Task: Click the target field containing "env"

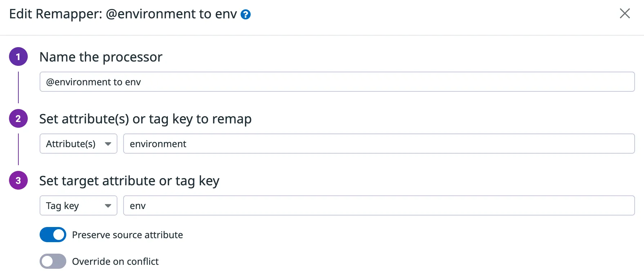Action: (379, 205)
